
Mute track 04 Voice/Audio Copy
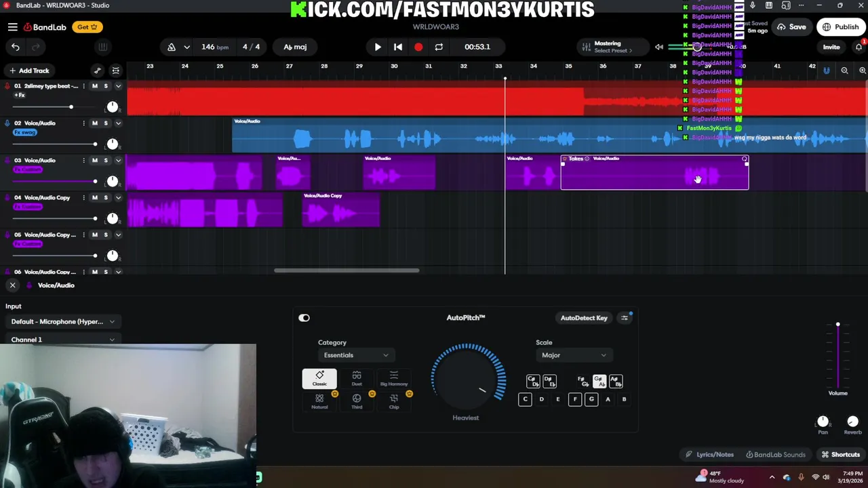click(x=94, y=198)
